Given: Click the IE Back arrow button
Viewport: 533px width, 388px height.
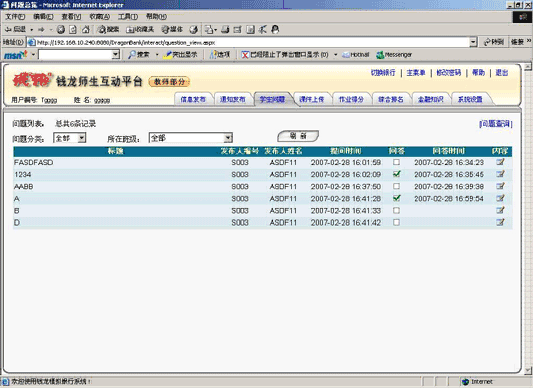Looking at the screenshot, I should [x=15, y=30].
